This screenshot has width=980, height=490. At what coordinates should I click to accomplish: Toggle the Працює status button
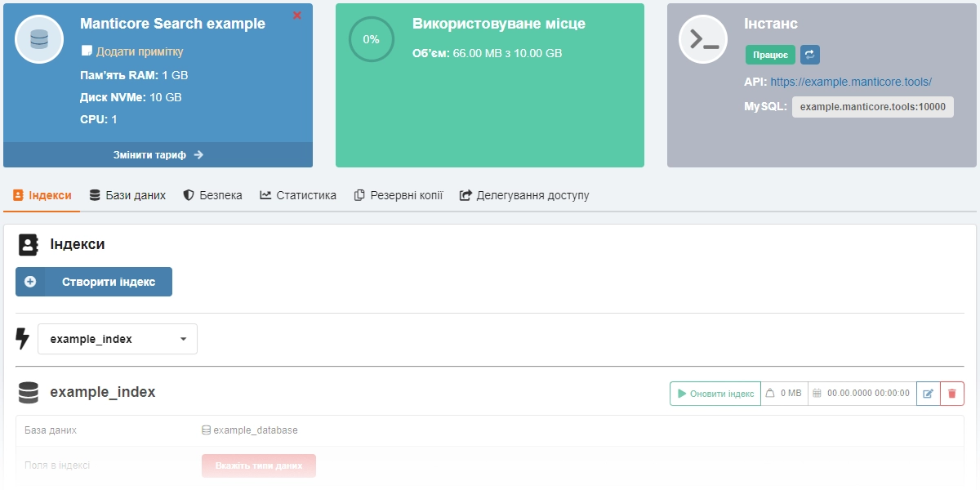coord(768,56)
